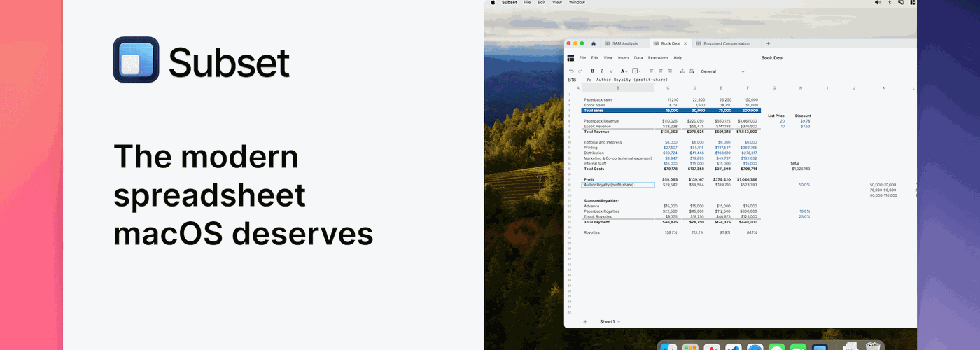Go to the home tab icon
This screenshot has height=350, width=980.
point(593,43)
